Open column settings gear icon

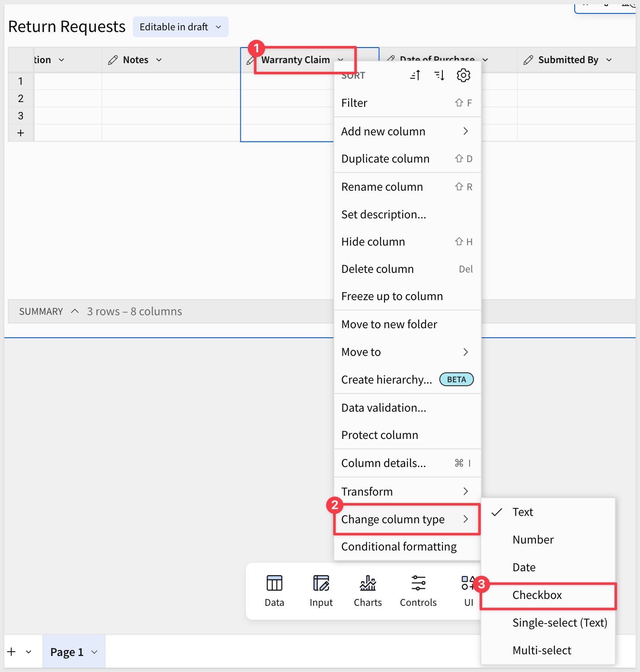[x=463, y=76]
